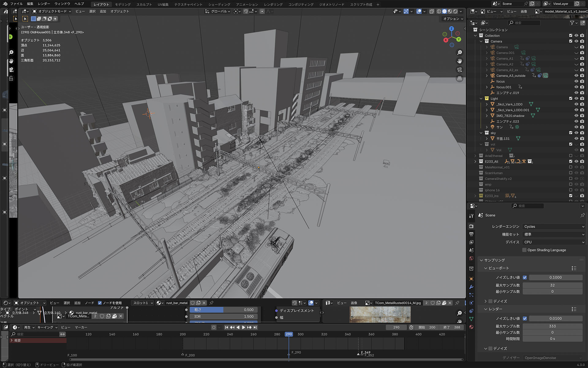Viewport: 588px width, 368px height.
Task: Open the device CPU dropdown
Action: click(x=554, y=242)
